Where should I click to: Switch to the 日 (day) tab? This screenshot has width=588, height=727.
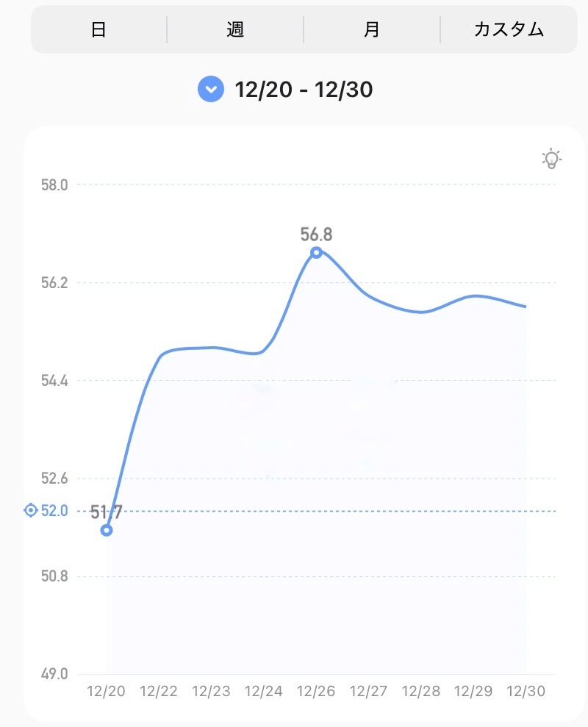tap(98, 29)
